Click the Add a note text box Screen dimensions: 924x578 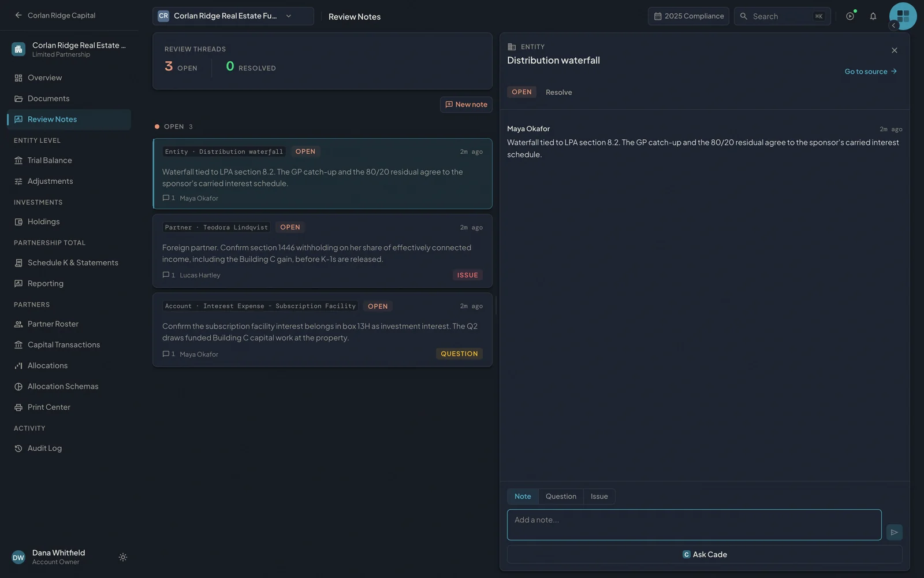click(694, 525)
